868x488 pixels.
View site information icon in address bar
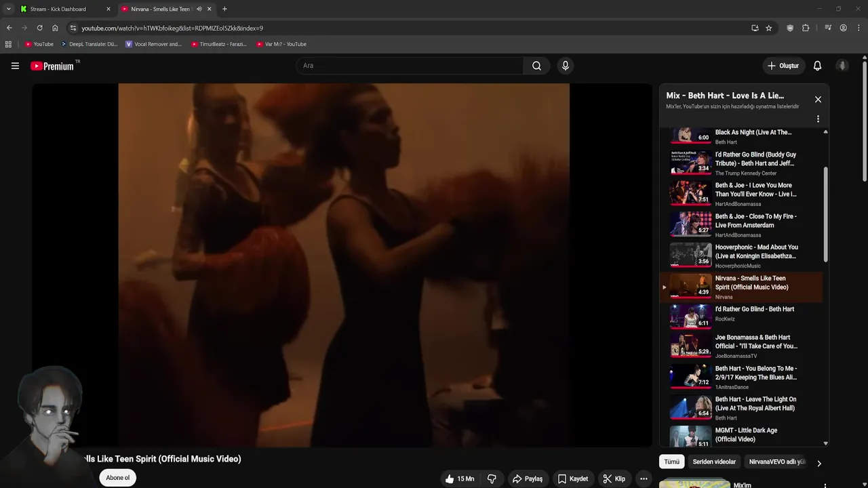(x=73, y=28)
